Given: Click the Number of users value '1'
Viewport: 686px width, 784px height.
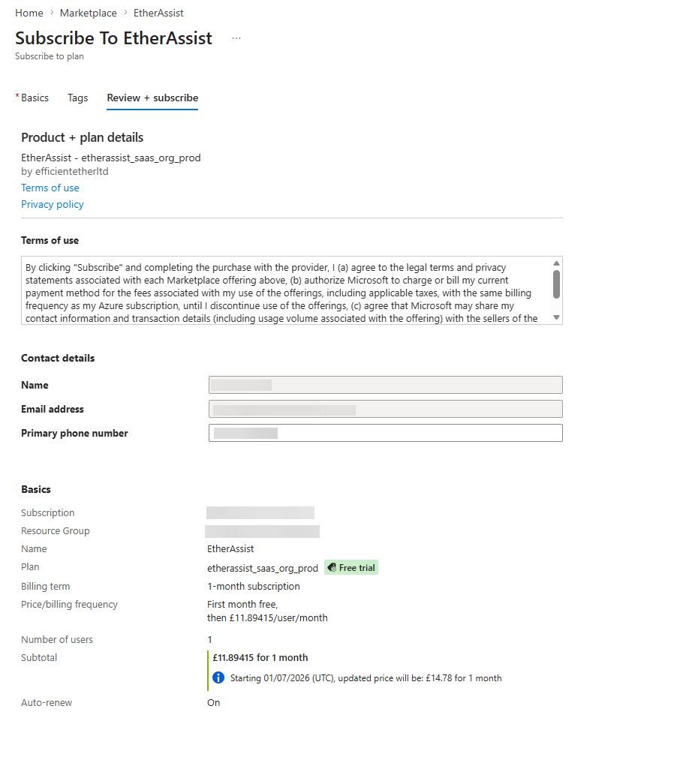Looking at the screenshot, I should pyautogui.click(x=209, y=639).
